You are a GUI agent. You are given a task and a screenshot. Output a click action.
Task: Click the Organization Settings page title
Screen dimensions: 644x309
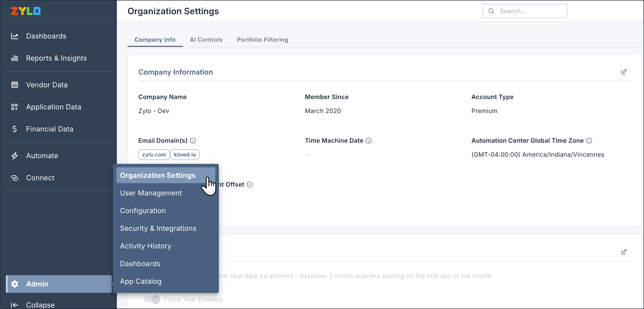(x=173, y=11)
